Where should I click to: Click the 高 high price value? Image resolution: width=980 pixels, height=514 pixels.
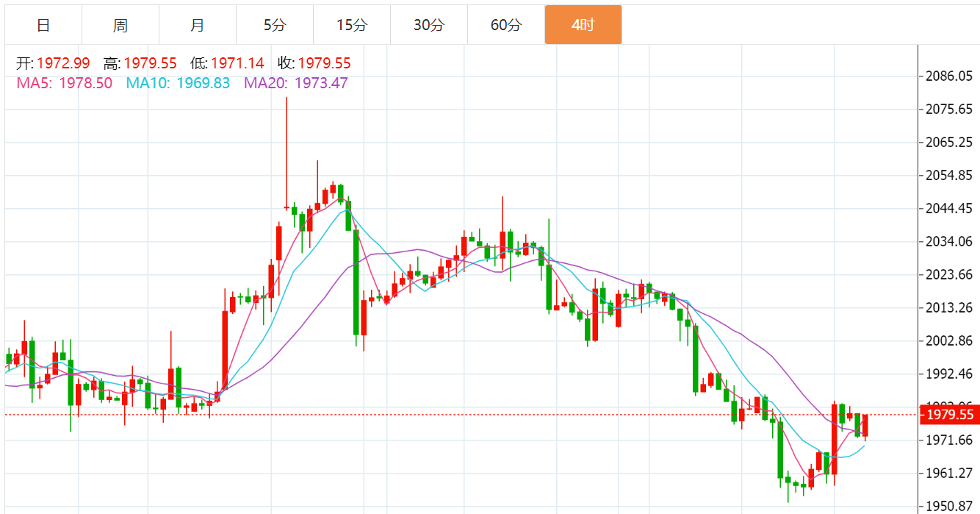pyautogui.click(x=151, y=63)
